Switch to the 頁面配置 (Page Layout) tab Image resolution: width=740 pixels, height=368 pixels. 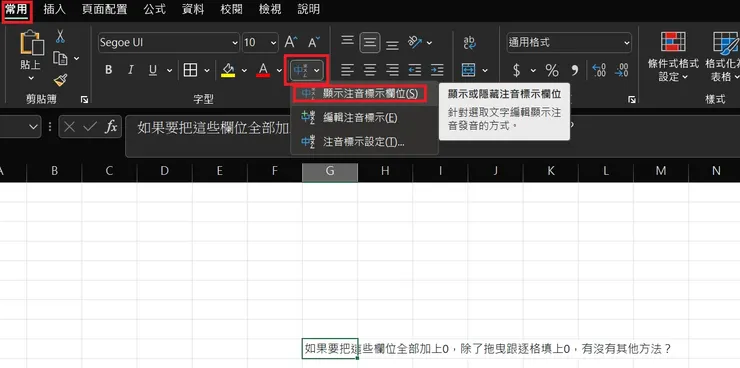coord(104,9)
